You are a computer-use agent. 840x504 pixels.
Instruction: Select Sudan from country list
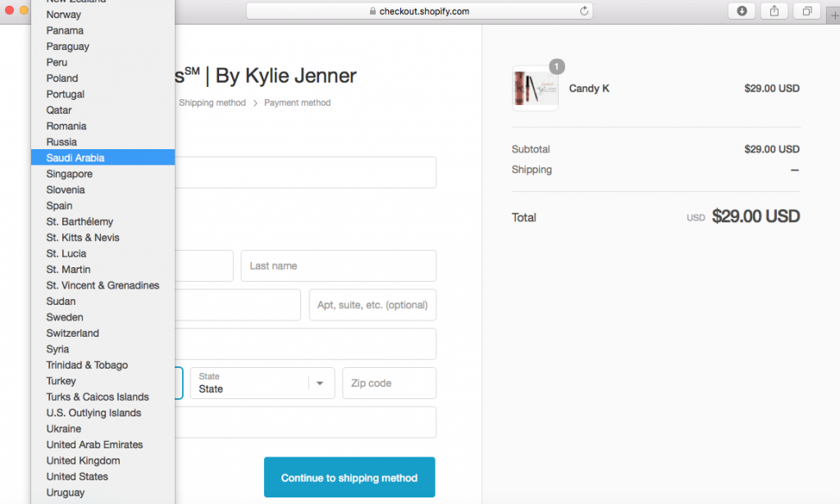click(103, 302)
